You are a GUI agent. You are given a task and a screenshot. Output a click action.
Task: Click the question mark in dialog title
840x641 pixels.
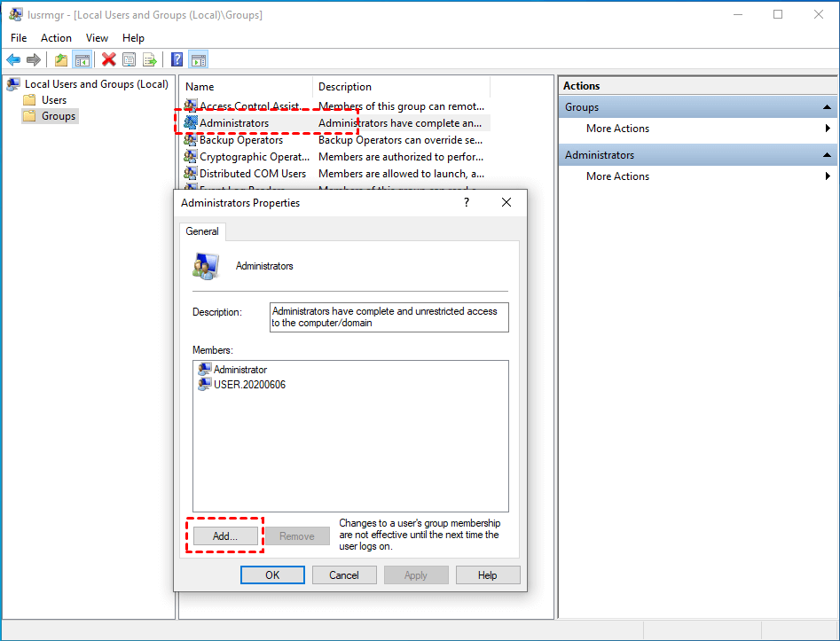pos(467,202)
